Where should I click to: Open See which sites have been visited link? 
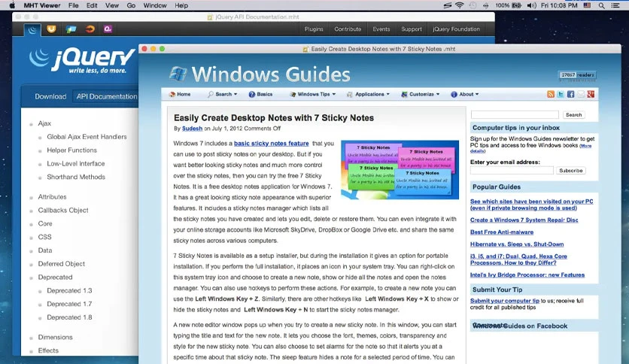531,205
